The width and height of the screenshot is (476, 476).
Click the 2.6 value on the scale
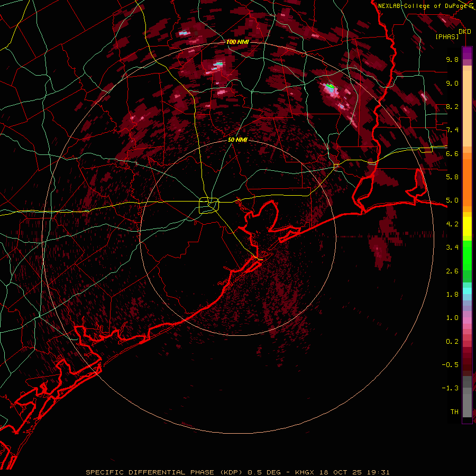tap(452, 271)
